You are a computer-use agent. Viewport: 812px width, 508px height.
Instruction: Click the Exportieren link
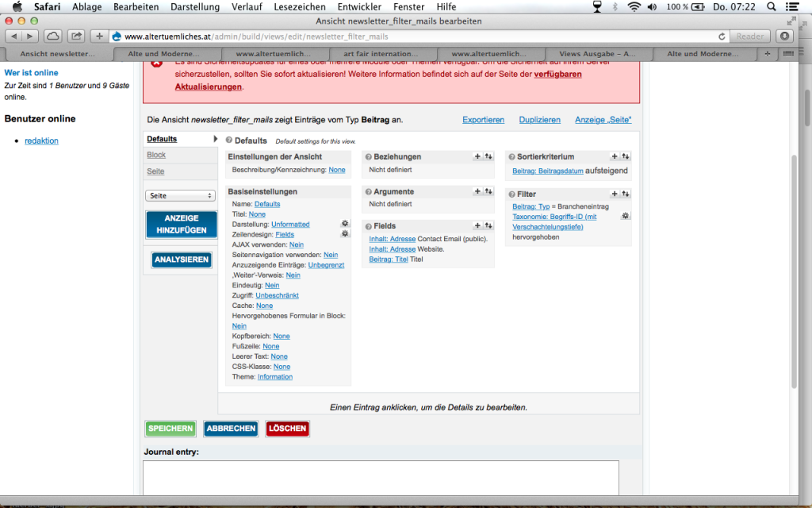click(483, 120)
